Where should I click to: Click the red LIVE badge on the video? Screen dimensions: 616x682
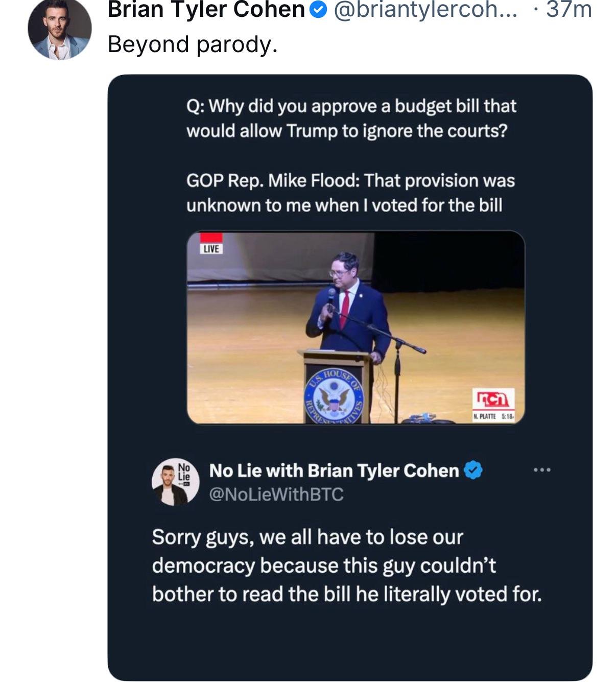(211, 244)
